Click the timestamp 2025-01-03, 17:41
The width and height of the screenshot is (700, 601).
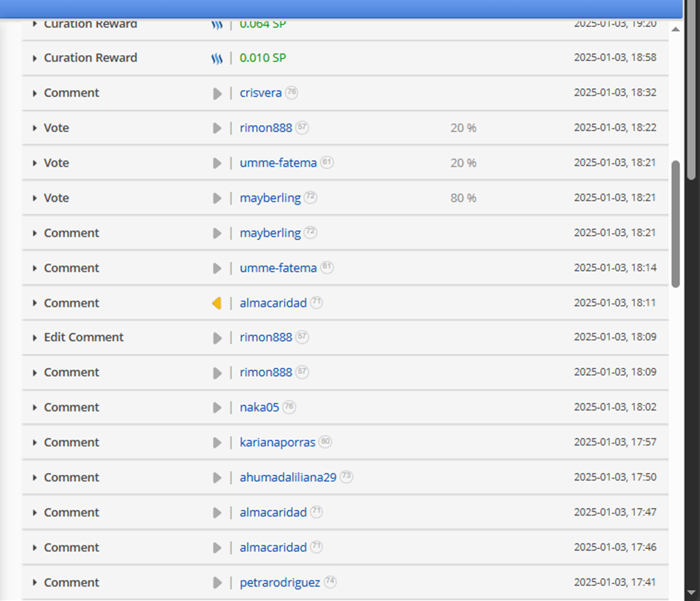tap(615, 582)
